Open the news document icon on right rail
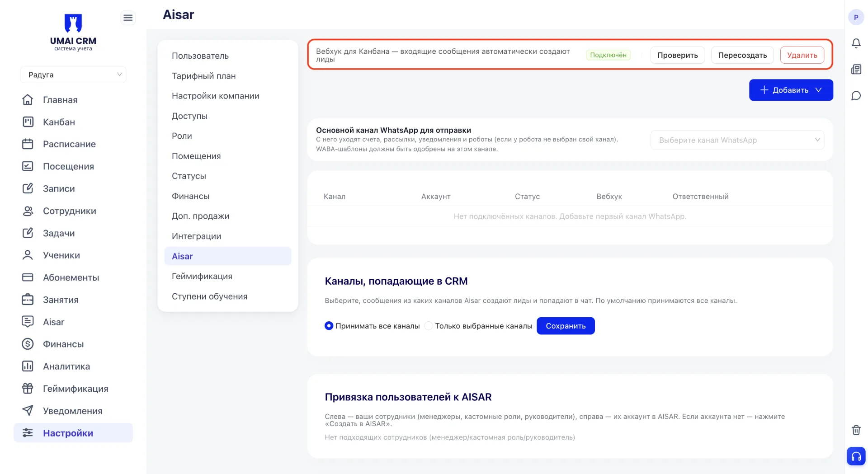 pyautogui.click(x=856, y=69)
